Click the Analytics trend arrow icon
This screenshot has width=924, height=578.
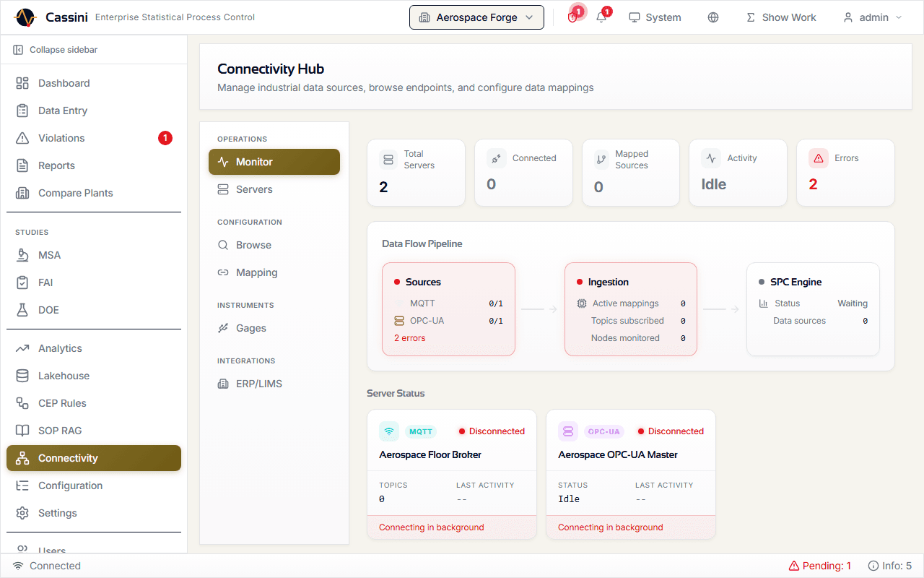coord(22,348)
